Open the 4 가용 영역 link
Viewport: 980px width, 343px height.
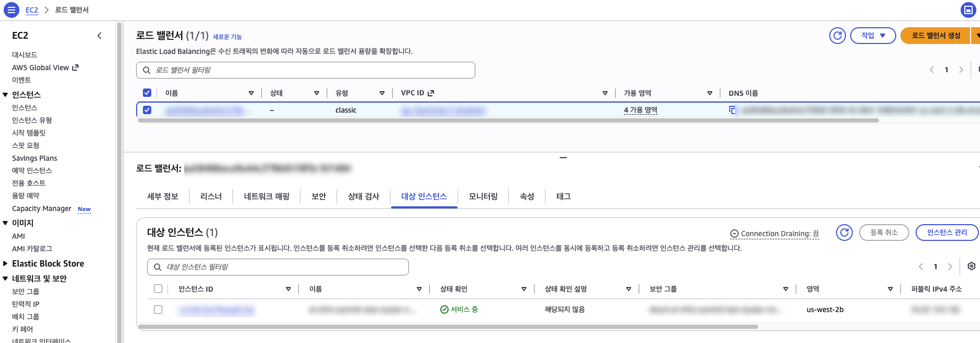point(641,110)
